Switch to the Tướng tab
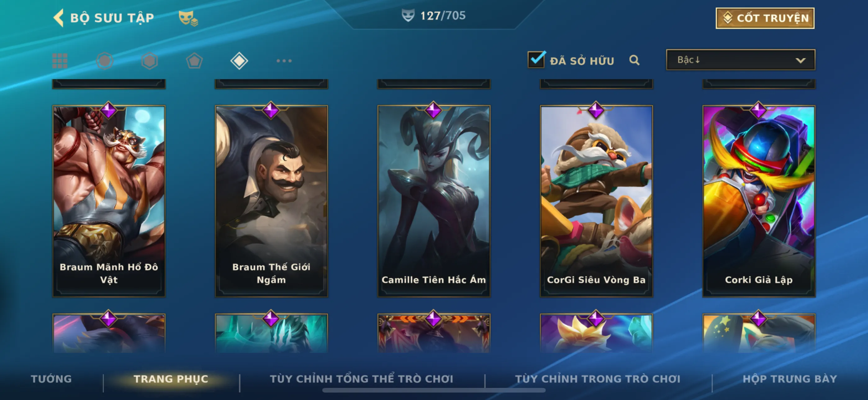The image size is (868, 400). click(x=51, y=379)
